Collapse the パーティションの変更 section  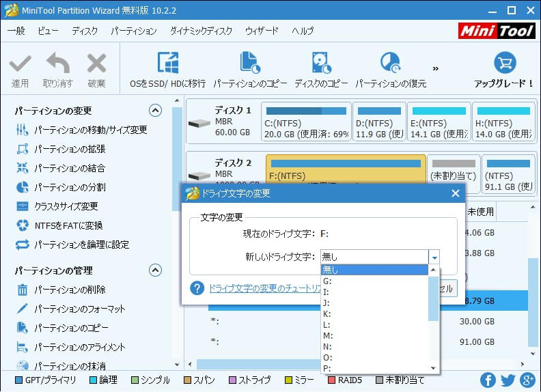(x=155, y=111)
